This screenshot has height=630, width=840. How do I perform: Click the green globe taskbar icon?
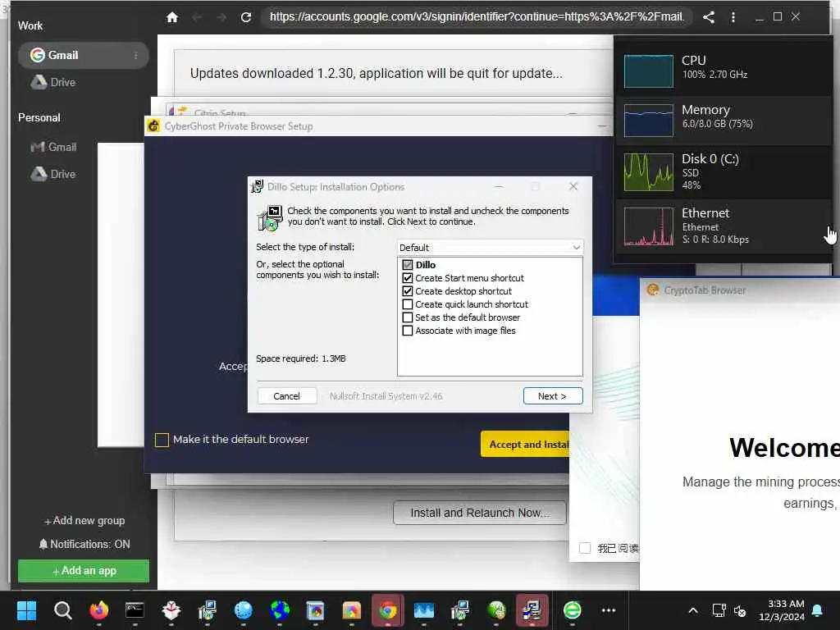496,610
